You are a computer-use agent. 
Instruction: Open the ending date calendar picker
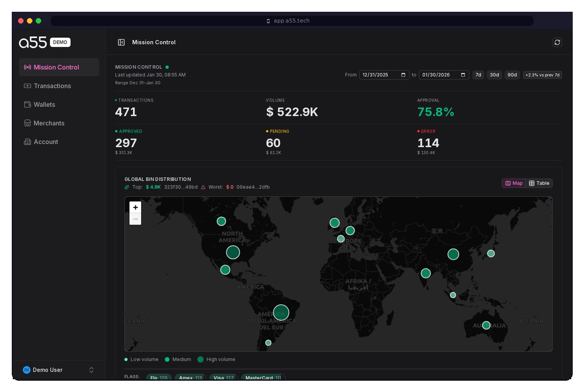(462, 75)
